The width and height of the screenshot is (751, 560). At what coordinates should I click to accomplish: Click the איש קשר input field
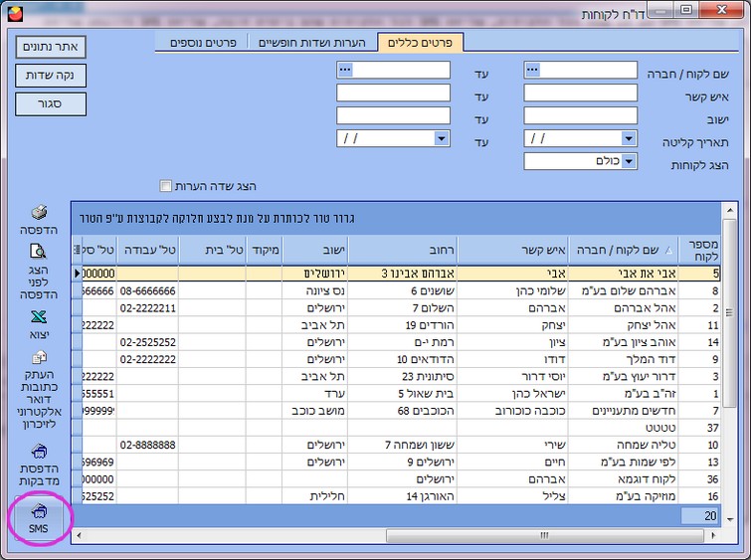(x=580, y=93)
